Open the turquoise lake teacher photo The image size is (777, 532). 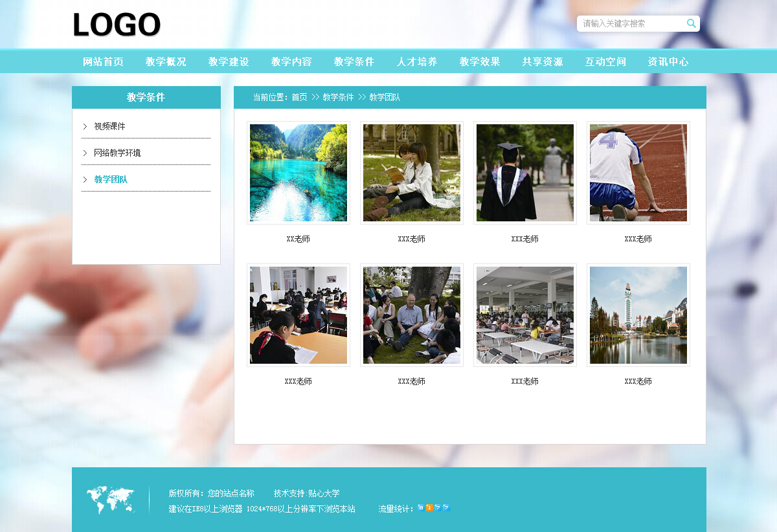click(x=298, y=173)
